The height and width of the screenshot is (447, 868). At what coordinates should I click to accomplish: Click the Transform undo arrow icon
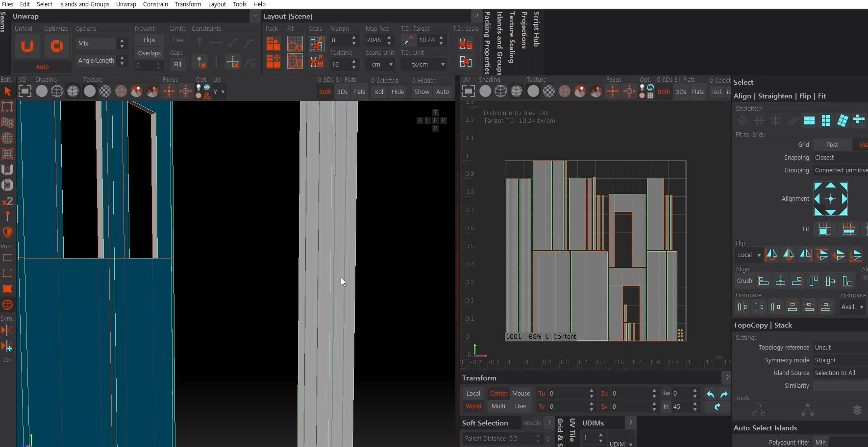click(x=710, y=394)
